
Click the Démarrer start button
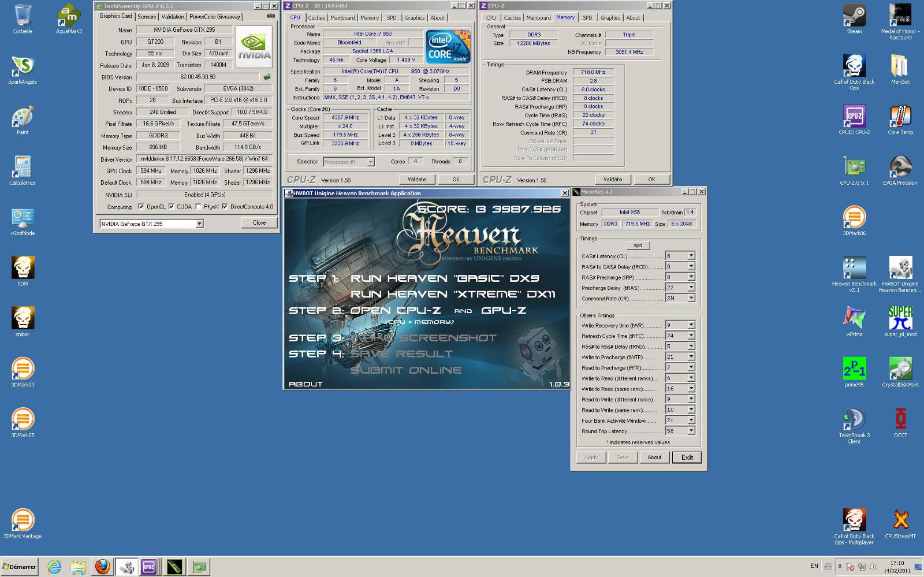tap(20, 567)
